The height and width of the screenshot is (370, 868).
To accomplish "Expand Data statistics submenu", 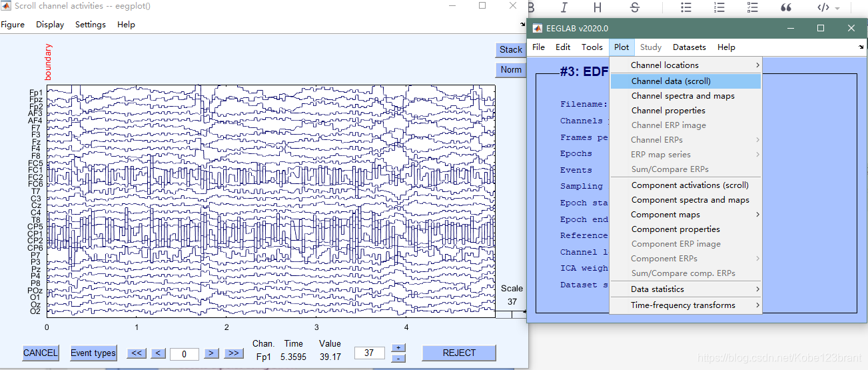I will (685, 289).
